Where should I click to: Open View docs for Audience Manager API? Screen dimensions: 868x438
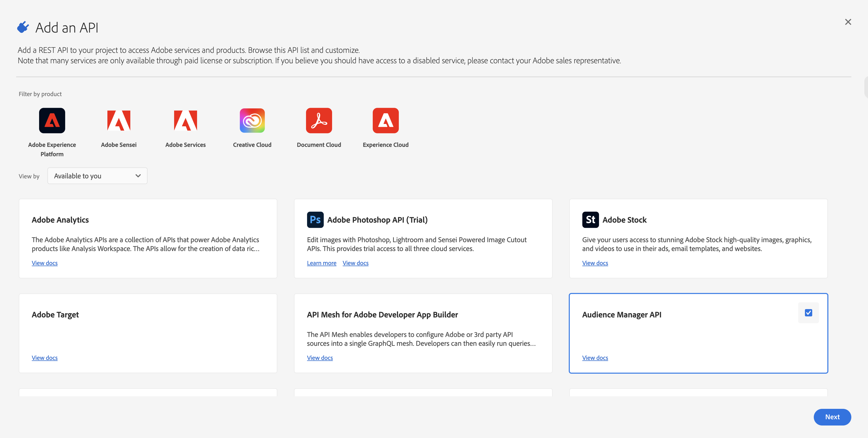(595, 358)
